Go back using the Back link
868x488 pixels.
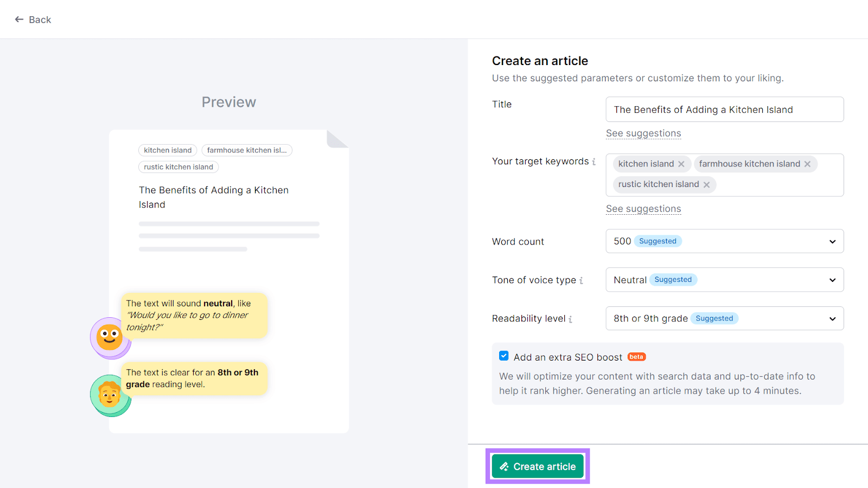coord(33,20)
